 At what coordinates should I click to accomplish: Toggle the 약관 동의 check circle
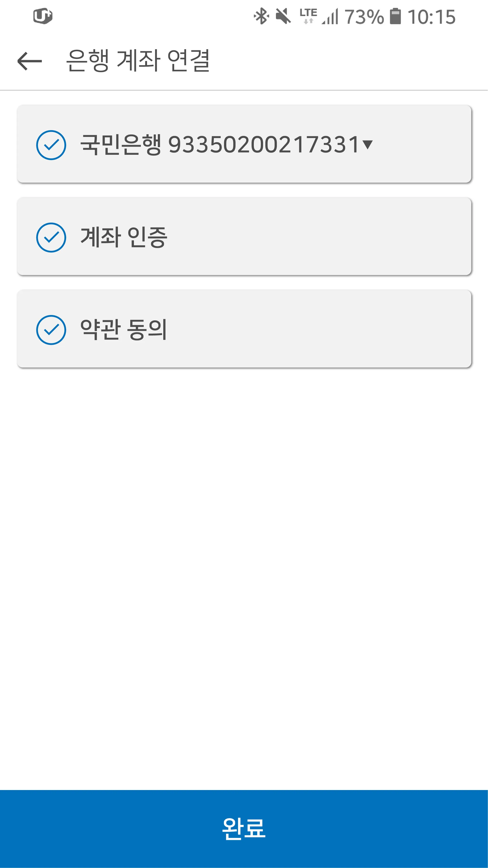[51, 330]
